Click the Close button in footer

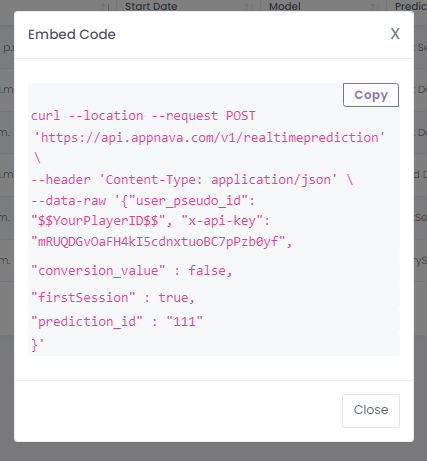[x=371, y=411]
